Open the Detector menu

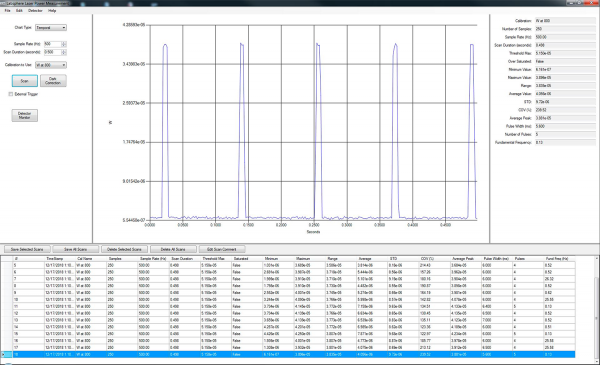[35, 11]
